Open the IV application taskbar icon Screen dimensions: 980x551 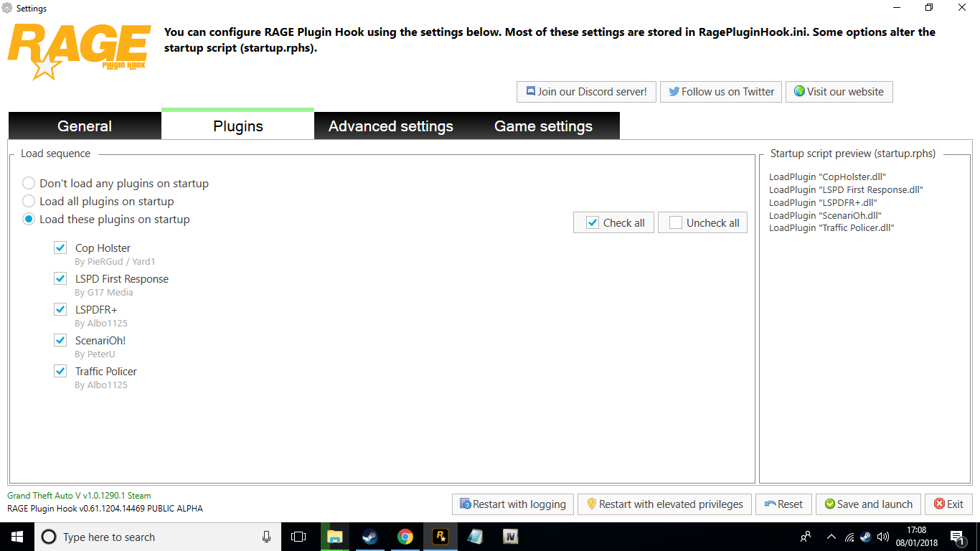(510, 537)
